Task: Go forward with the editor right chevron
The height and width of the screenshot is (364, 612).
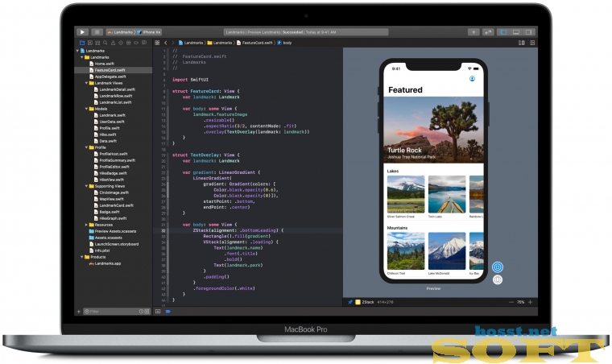Action: (173, 43)
